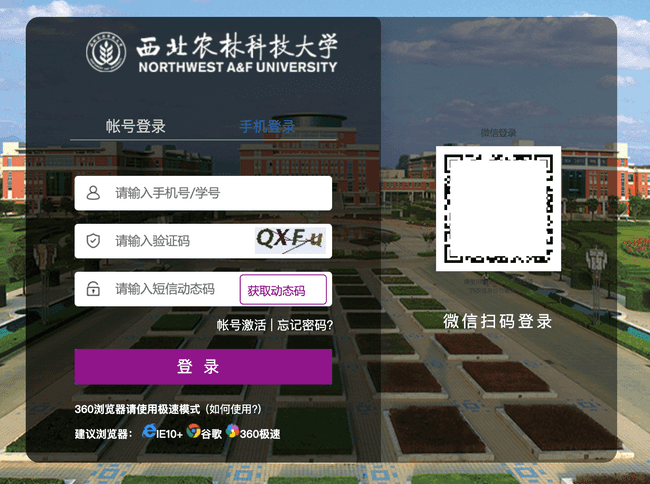
Task: Open the 如何使用? help link
Action: tap(235, 409)
